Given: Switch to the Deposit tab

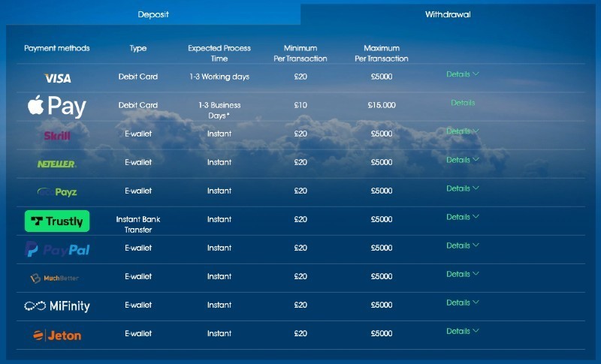Looking at the screenshot, I should 153,14.
